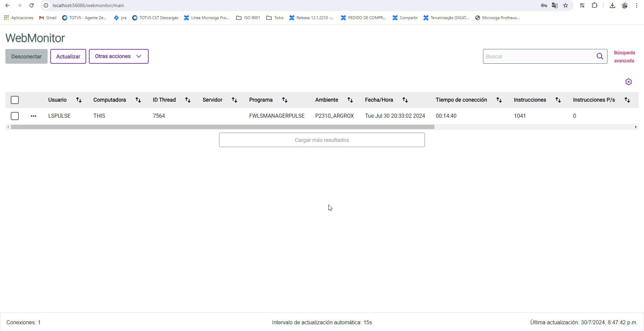Open the ISO 9001 bookmarks folder

(x=248, y=18)
